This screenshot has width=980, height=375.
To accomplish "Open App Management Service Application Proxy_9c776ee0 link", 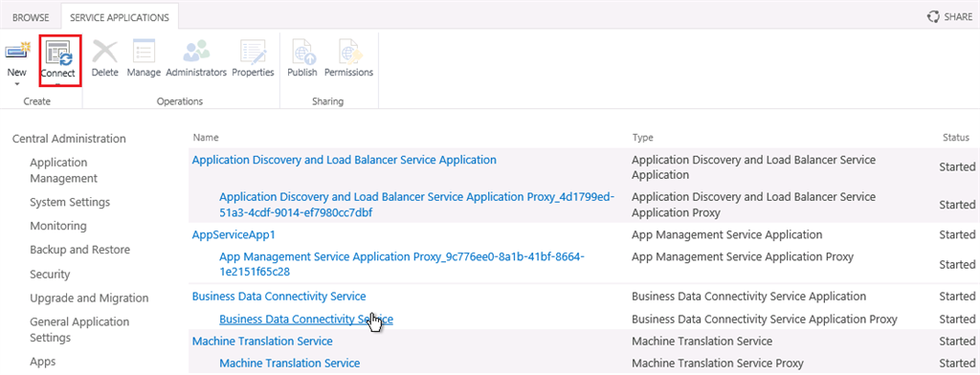I will (402, 264).
